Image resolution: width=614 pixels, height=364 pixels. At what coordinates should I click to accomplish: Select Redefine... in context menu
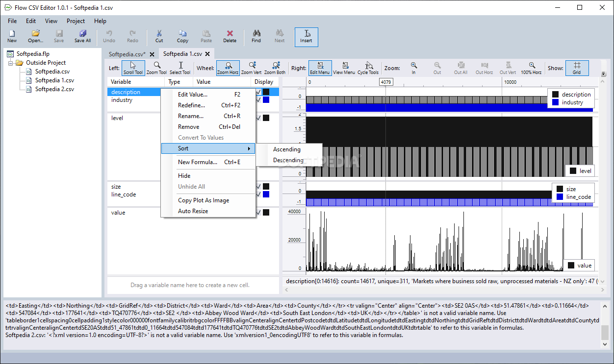coord(208,105)
